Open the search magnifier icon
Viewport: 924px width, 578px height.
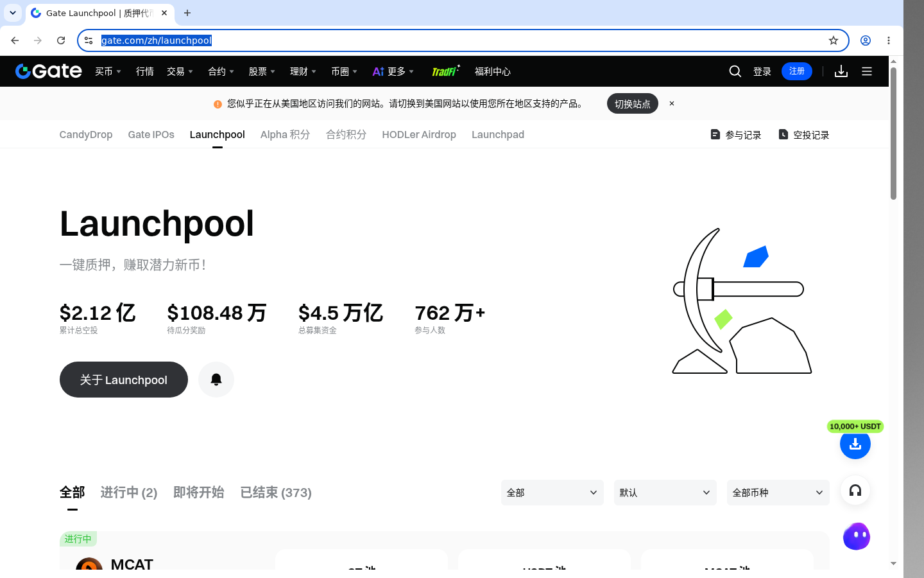[x=735, y=71]
